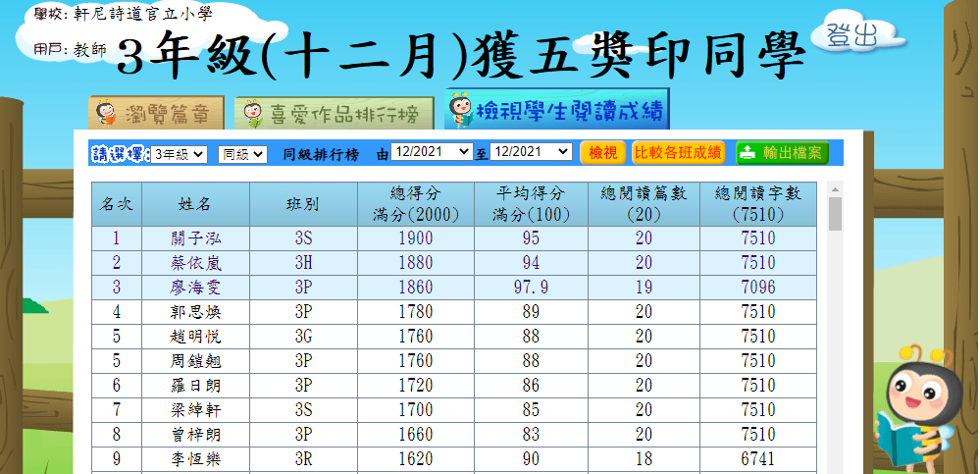Click class 3S in 梁緯軒's row
This screenshot has height=474, width=980.
pos(303,410)
